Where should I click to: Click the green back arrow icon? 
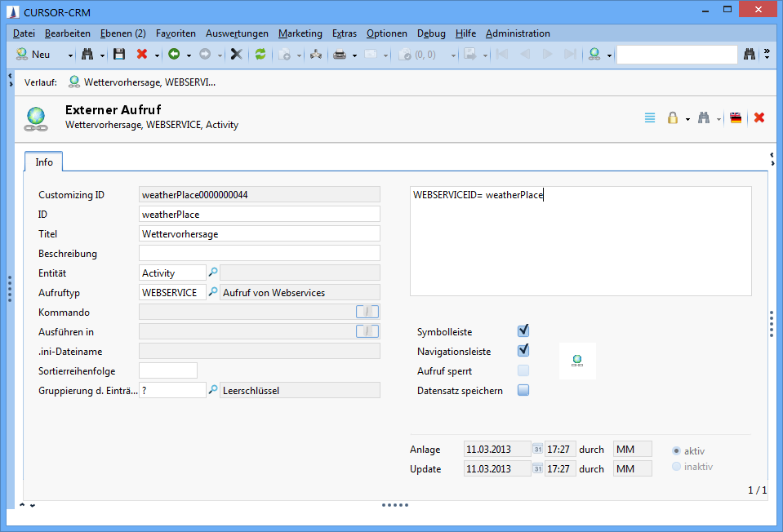click(x=173, y=55)
